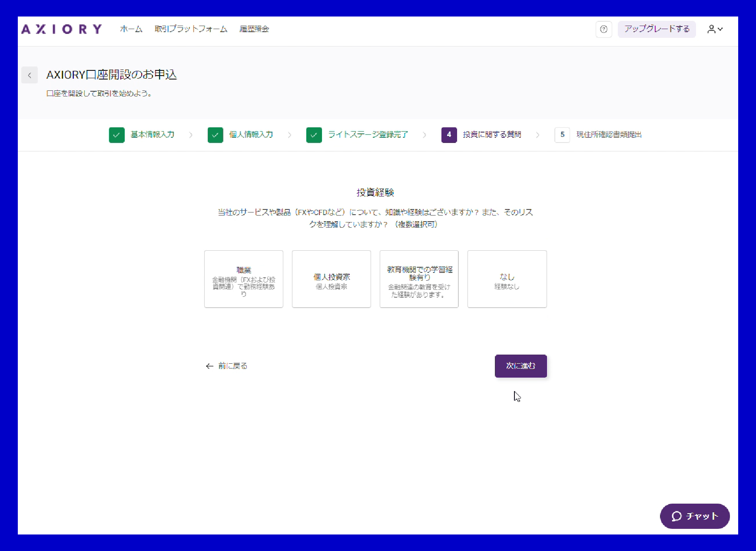This screenshot has width=756, height=551.
Task: Open the チャット widget
Action: point(695,516)
